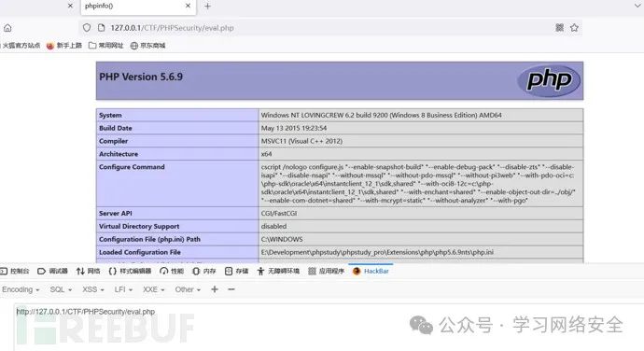644x351 pixels.
Task: Switch to 网络 network panel
Action: pos(89,272)
